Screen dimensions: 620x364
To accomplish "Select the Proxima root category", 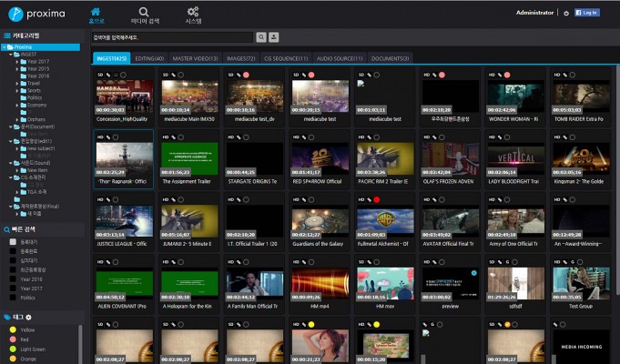I will click(x=24, y=46).
